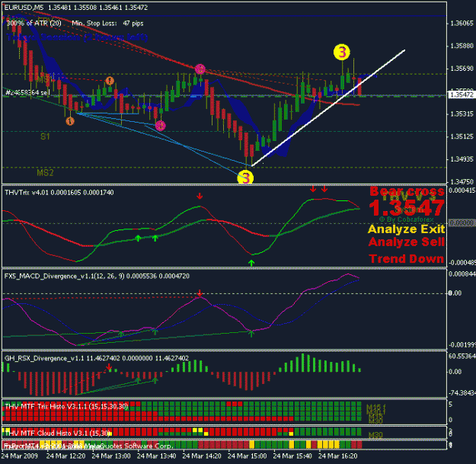Click the '24 Mar 13:00' time axis label
The width and height of the screenshot is (476, 464).
pos(111,456)
